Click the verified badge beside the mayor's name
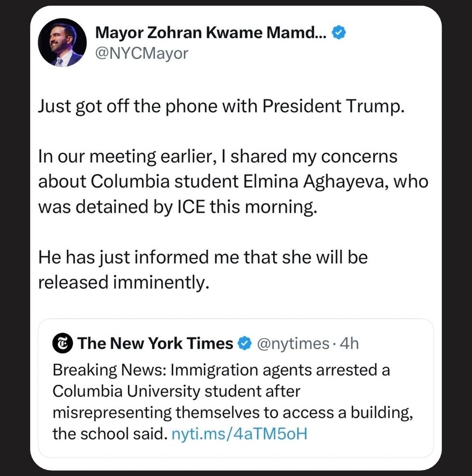 point(340,32)
